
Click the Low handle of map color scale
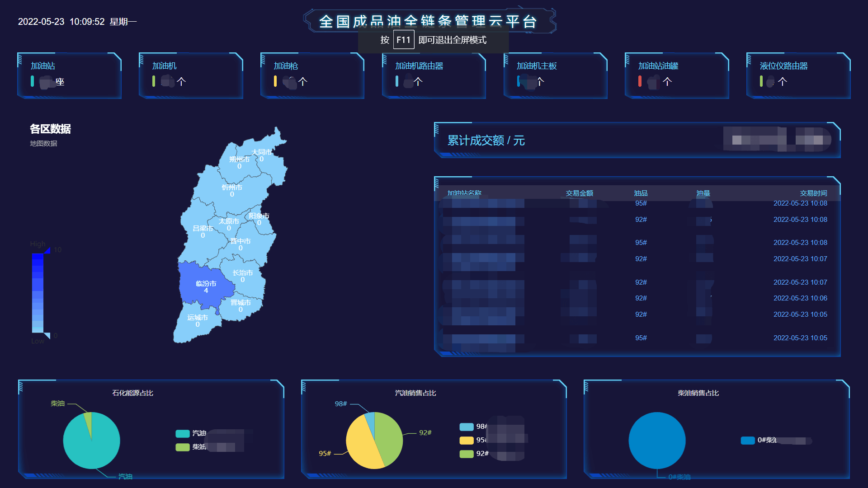(47, 335)
